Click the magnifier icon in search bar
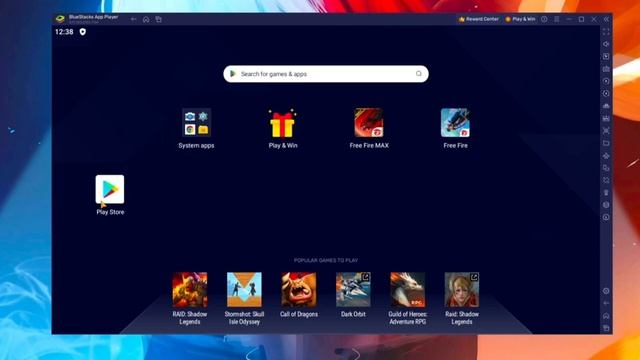The image size is (640, 360). 418,74
